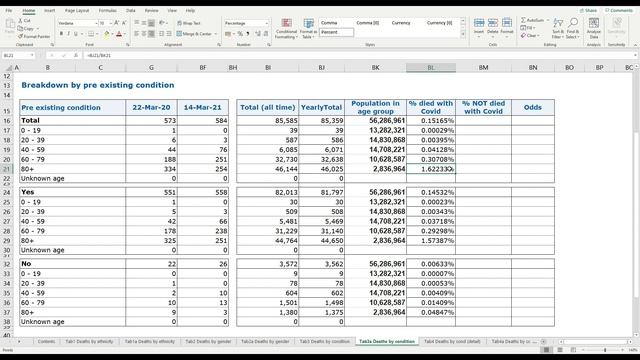Open the font size dropdown
640x360 pixels.
coord(111,23)
